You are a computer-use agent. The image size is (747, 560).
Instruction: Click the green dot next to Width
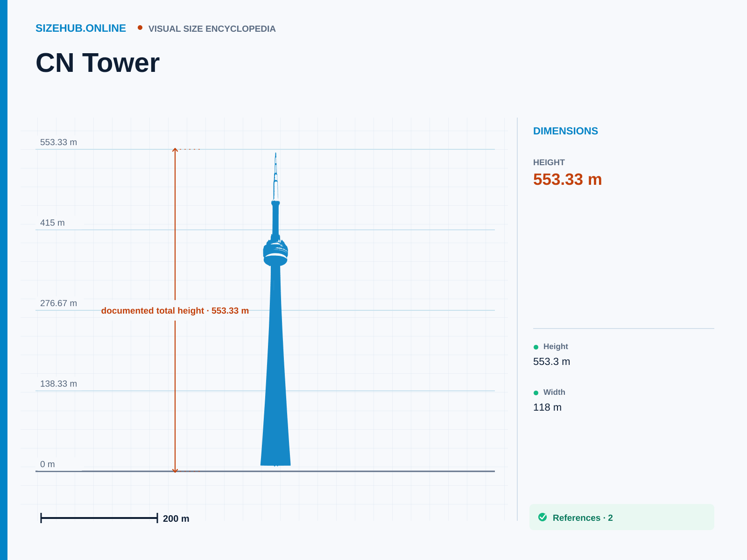coord(536,392)
